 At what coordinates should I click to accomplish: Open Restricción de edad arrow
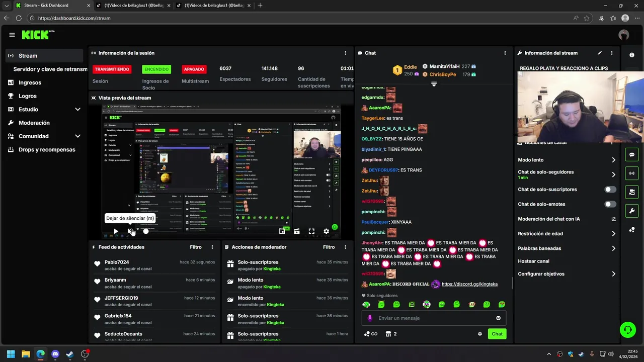[x=613, y=234]
